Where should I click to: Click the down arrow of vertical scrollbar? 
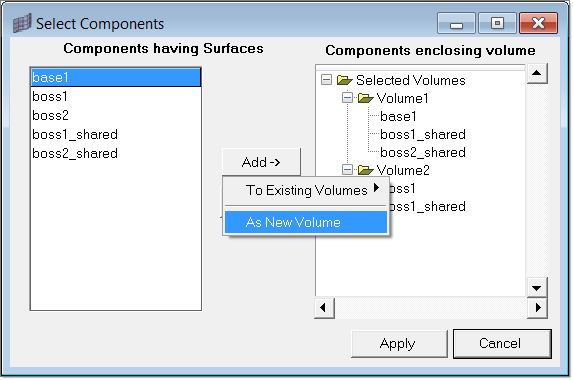click(x=536, y=288)
